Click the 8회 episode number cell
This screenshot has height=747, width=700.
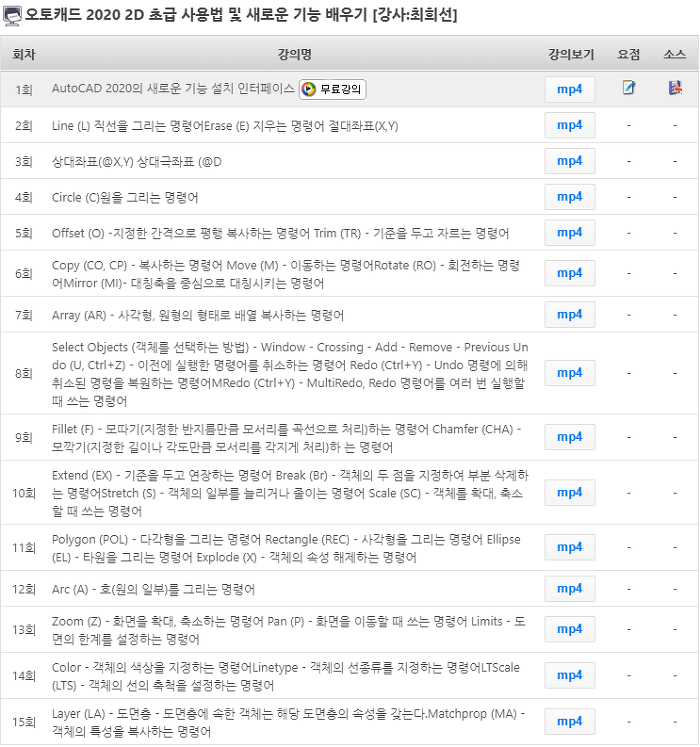(24, 373)
